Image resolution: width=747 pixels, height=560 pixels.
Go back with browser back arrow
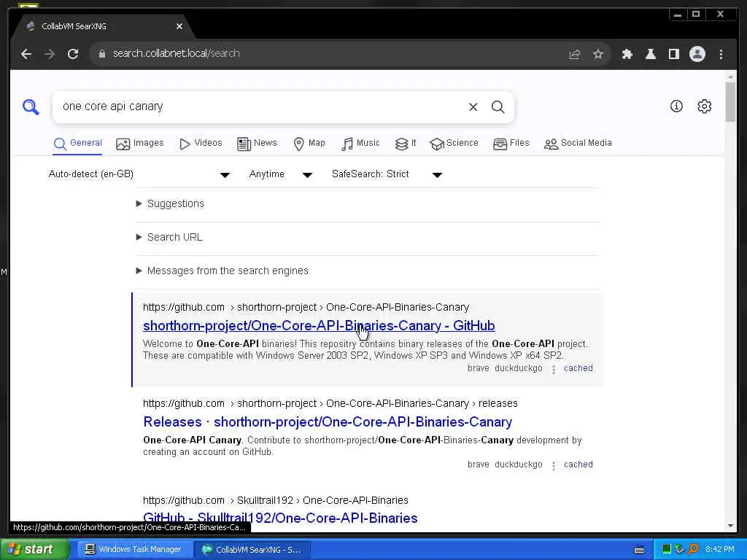pos(26,54)
